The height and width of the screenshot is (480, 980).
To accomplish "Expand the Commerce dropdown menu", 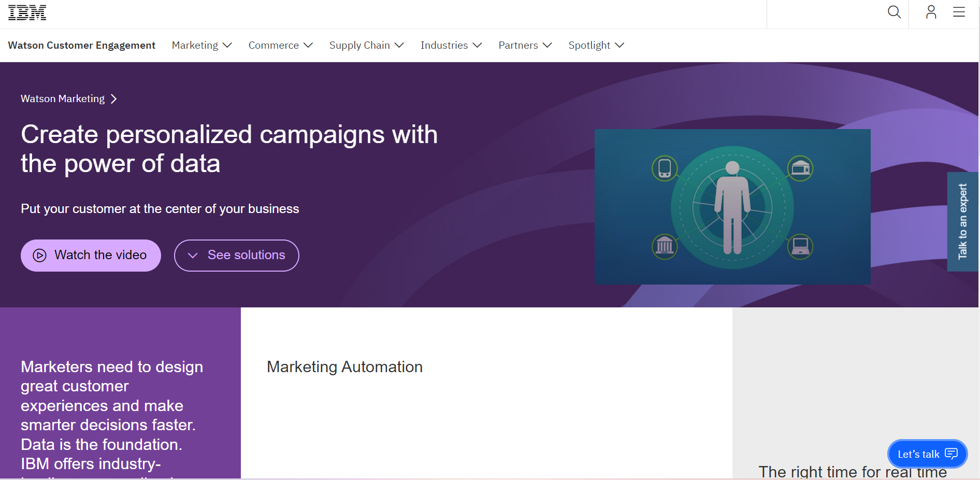I will pos(280,45).
